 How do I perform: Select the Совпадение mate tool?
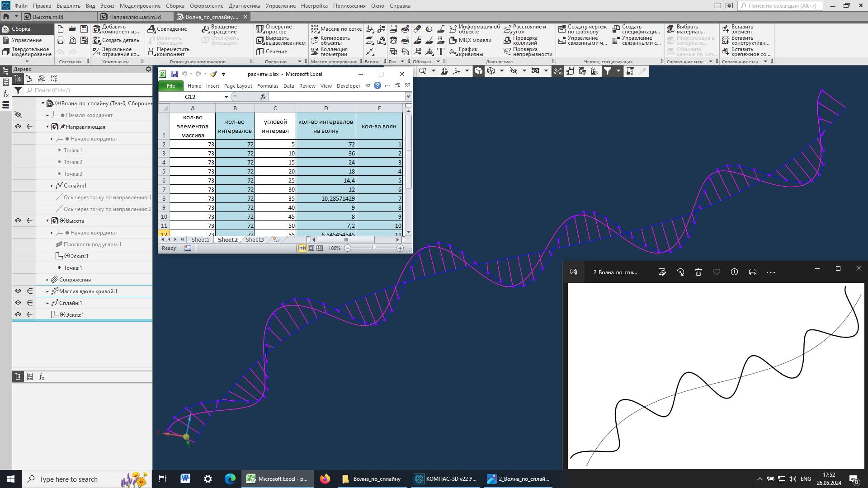(167, 29)
